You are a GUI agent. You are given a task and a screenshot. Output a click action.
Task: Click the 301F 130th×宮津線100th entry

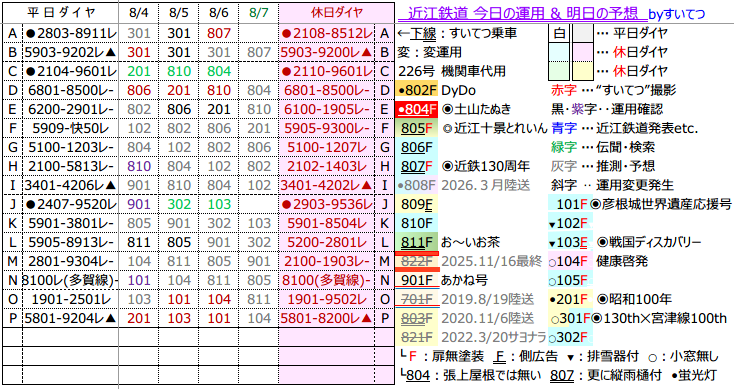click(638, 318)
